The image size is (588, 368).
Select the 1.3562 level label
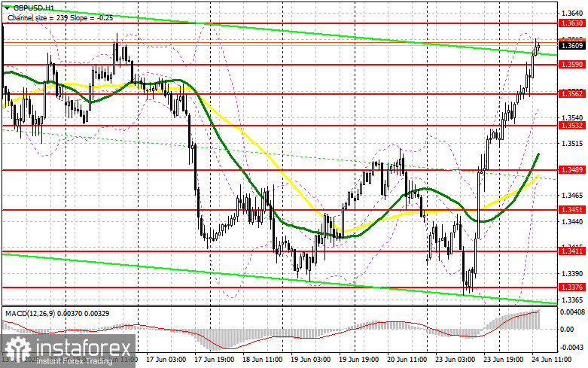571,93
